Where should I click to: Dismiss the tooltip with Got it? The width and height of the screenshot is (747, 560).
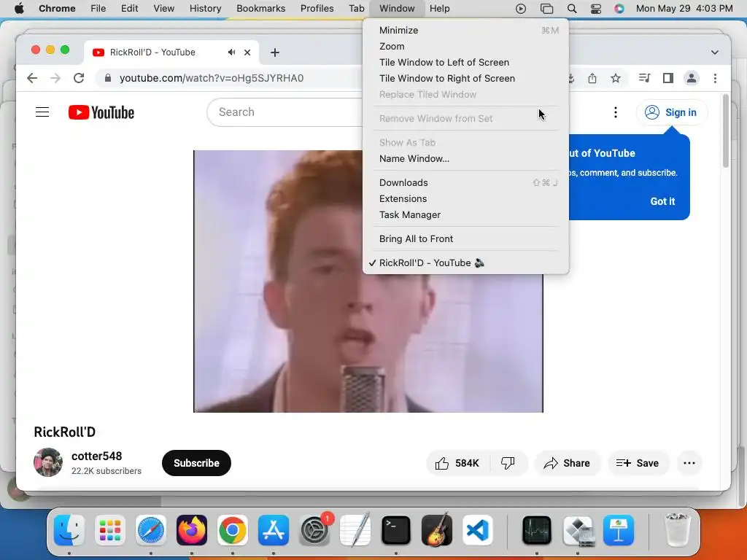pyautogui.click(x=662, y=201)
